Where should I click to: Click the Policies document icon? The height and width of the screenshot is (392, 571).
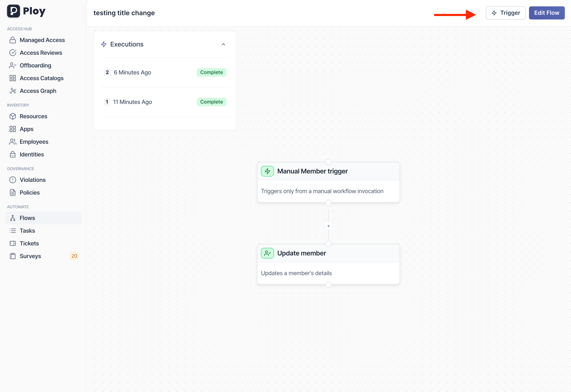[13, 193]
